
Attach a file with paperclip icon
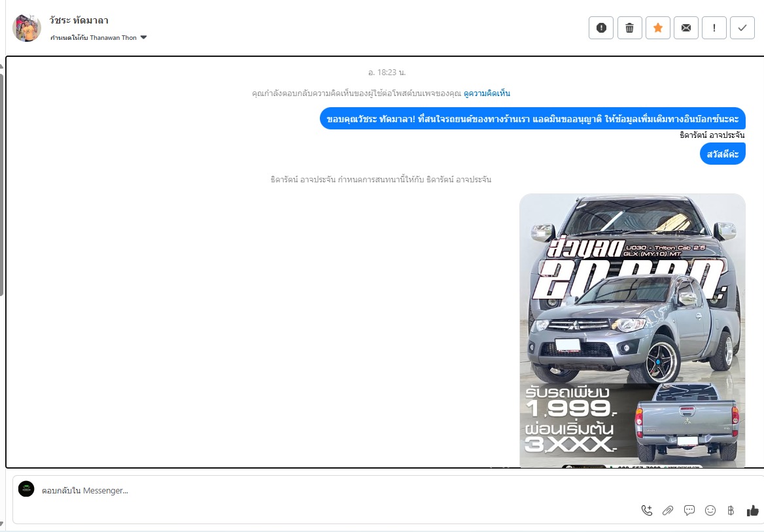[668, 510]
